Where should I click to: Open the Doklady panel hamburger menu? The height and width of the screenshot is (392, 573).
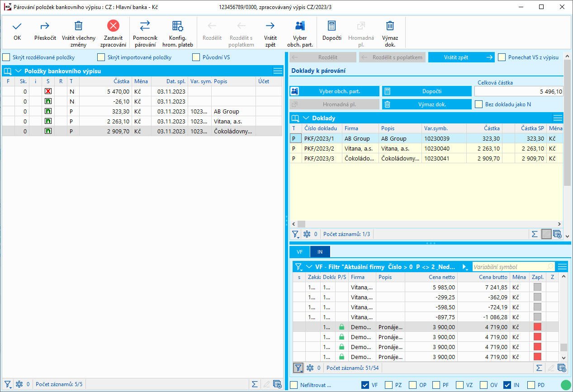point(558,118)
